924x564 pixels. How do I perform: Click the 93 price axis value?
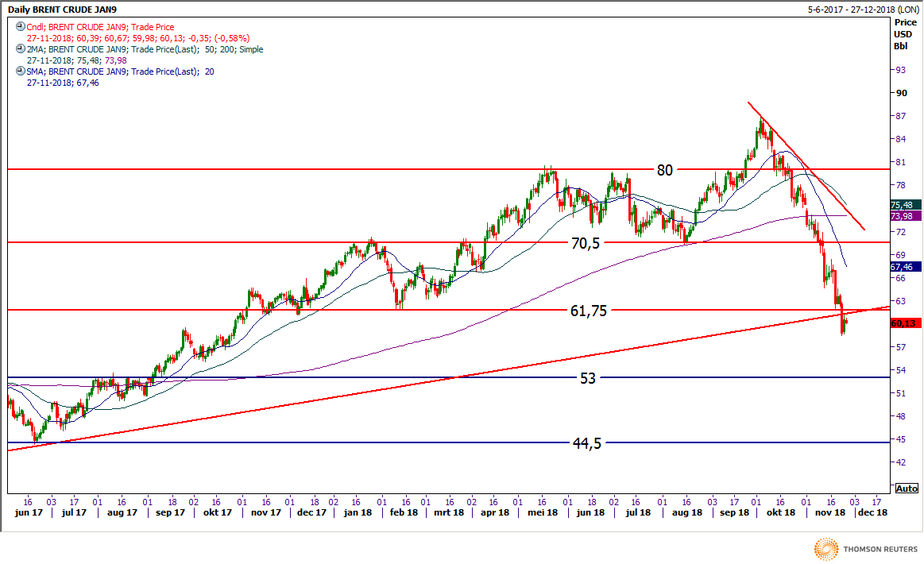click(x=900, y=70)
